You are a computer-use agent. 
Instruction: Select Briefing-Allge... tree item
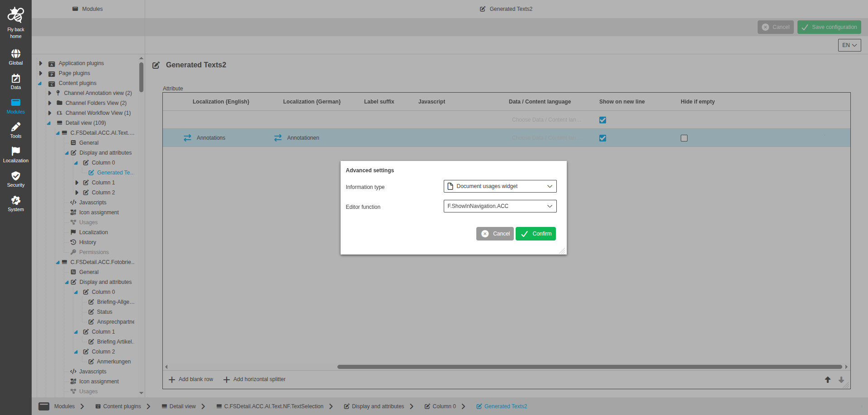tap(115, 302)
